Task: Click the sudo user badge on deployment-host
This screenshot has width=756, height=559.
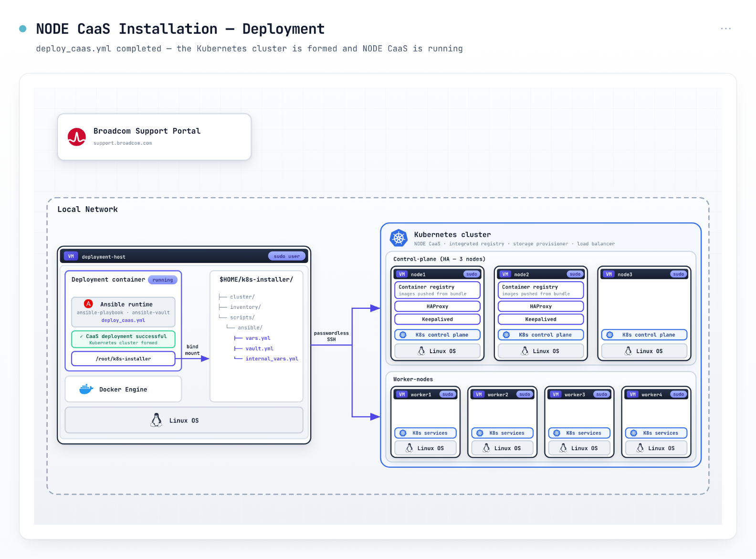Action: (x=287, y=256)
